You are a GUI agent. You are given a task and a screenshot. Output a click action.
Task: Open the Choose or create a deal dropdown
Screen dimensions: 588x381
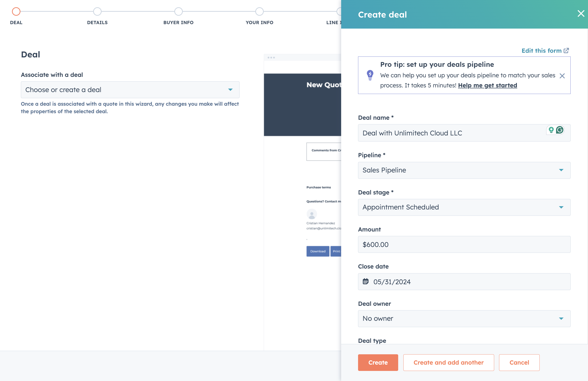click(x=130, y=90)
